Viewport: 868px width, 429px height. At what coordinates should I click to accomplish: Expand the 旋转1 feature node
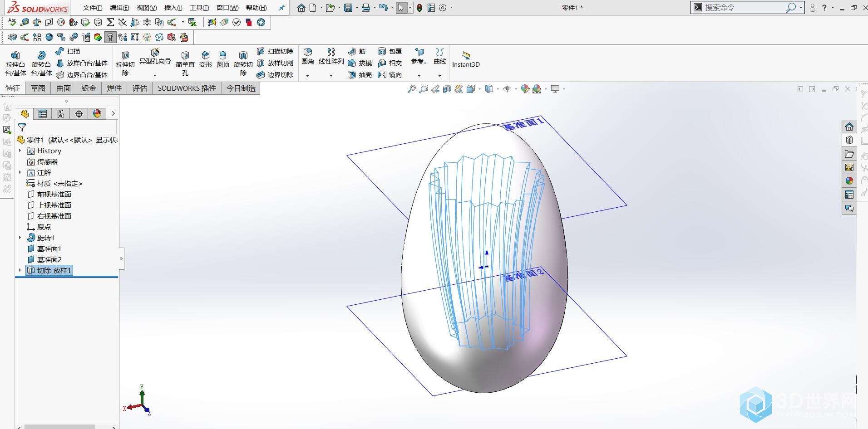pyautogui.click(x=20, y=238)
